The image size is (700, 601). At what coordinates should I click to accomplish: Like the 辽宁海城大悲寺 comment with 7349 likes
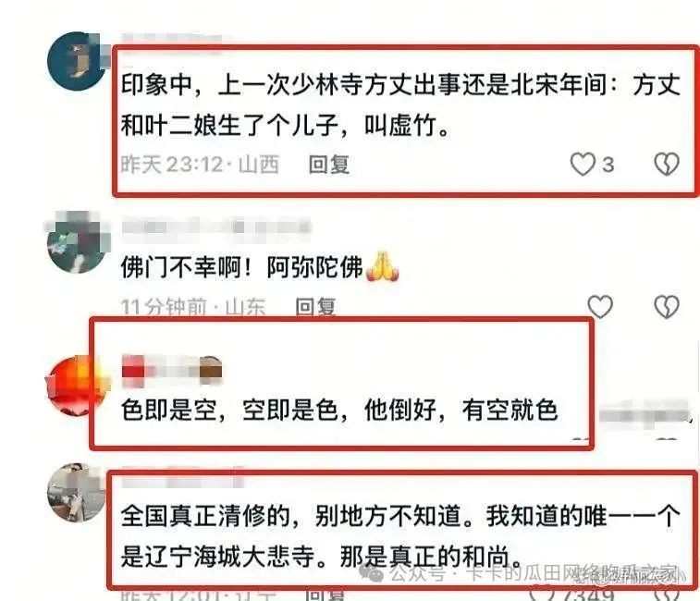(541, 595)
